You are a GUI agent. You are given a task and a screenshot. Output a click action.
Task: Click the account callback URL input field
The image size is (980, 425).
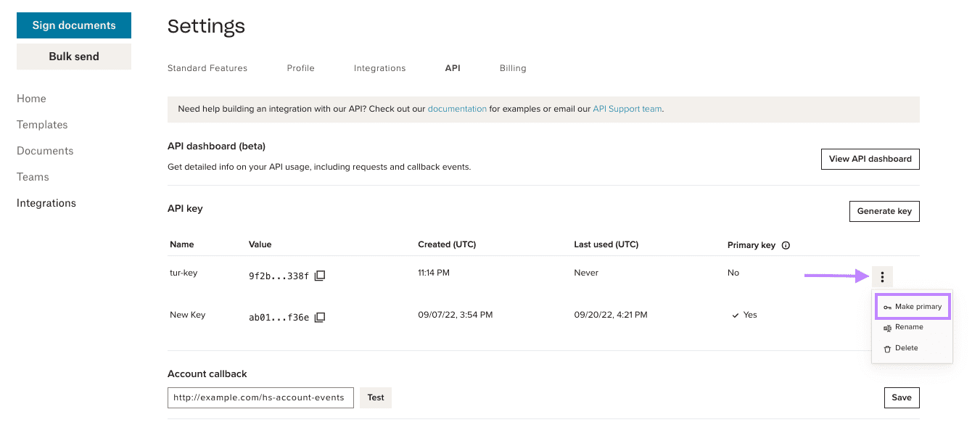(x=260, y=397)
